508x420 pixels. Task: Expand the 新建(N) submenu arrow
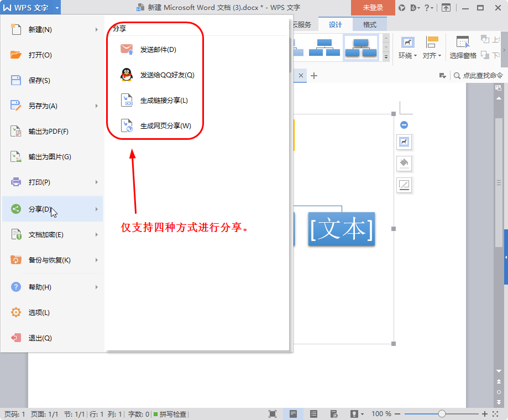[97, 30]
